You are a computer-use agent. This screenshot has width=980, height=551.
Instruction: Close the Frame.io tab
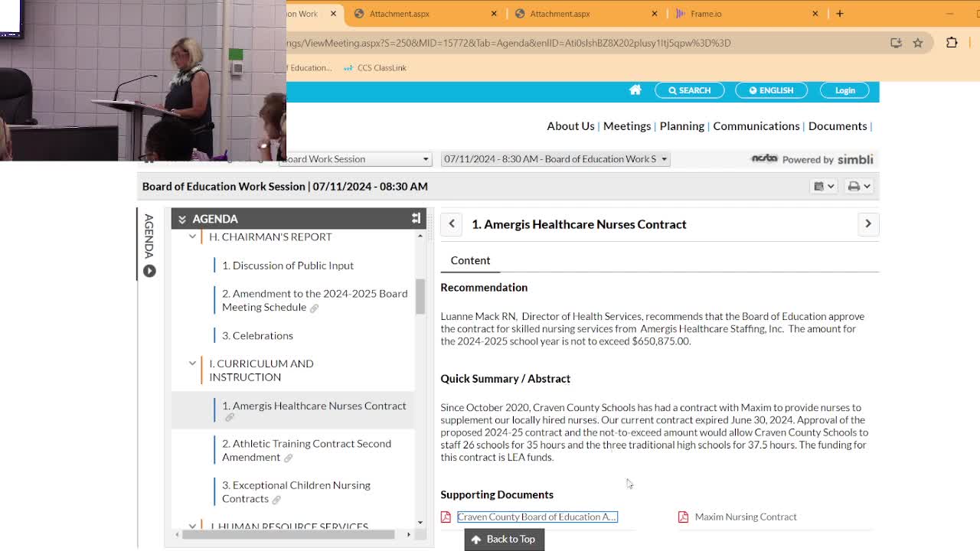815,14
